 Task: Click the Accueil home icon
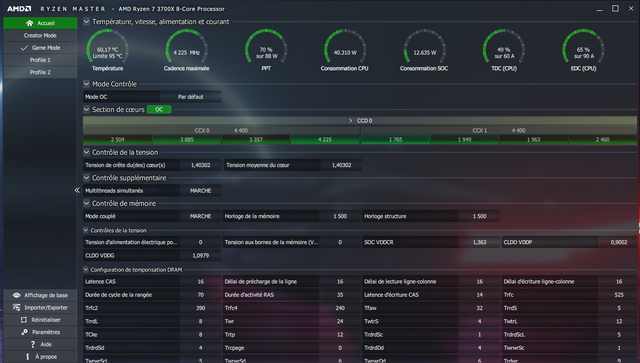click(29, 23)
